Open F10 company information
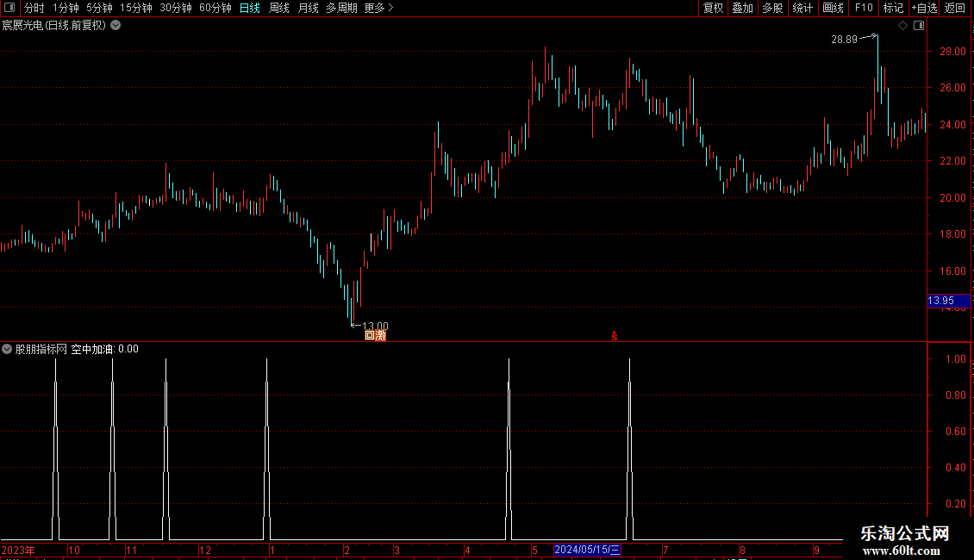 [864, 8]
